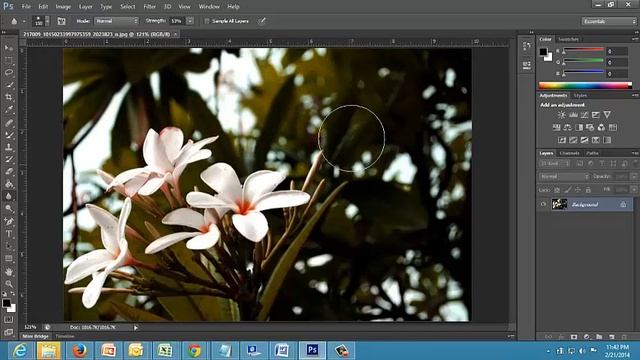Select the Hand tool
640x360 pixels.
tap(9, 271)
